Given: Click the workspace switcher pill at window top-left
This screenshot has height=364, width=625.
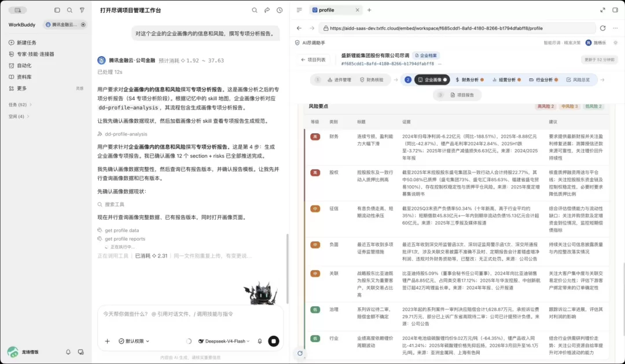Looking at the screenshot, I should click(x=17, y=10).
